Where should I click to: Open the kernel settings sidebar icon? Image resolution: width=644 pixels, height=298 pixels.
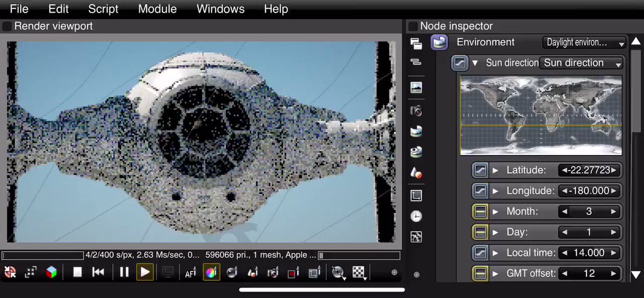416,236
